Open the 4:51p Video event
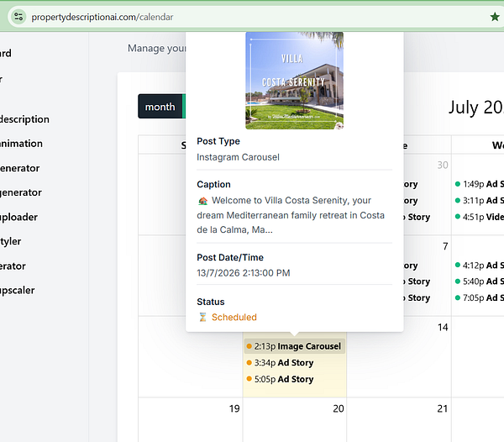This screenshot has height=442, width=504. pos(479,217)
